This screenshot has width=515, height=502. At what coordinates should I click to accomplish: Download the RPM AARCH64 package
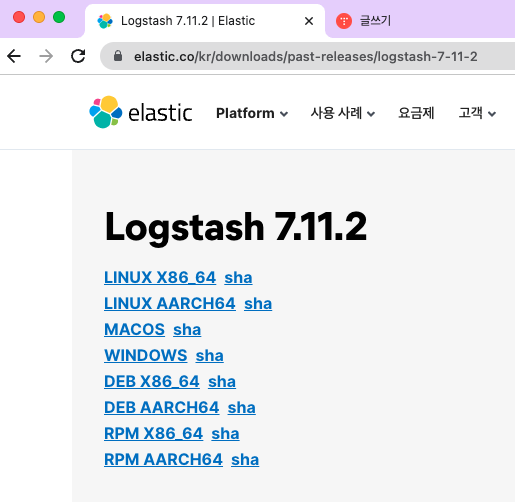pyautogui.click(x=163, y=460)
